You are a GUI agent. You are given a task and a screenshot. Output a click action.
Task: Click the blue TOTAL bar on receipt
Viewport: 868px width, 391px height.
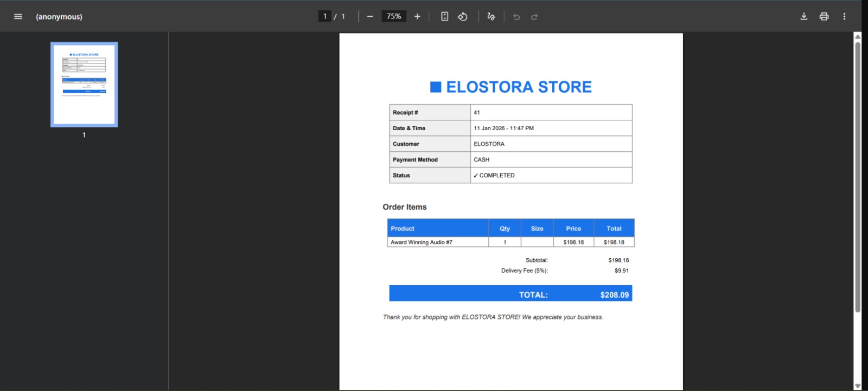(x=510, y=293)
